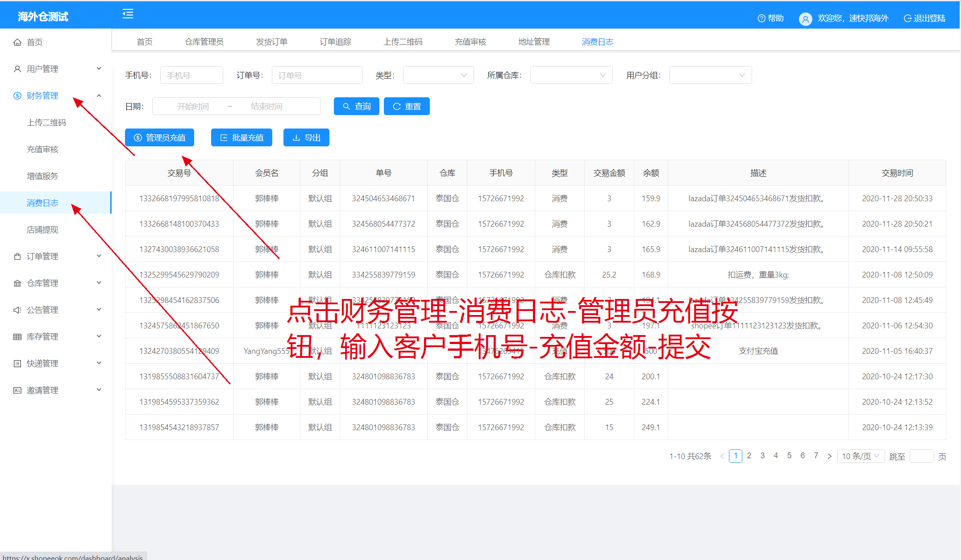Collapse 财务管理 sidebar menu
The height and width of the screenshot is (560, 961).
(x=99, y=95)
